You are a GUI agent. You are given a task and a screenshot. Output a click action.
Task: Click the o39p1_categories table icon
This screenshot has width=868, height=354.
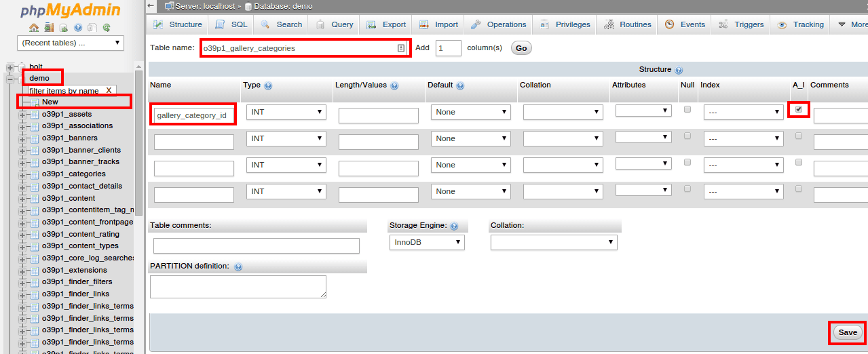[x=35, y=174]
